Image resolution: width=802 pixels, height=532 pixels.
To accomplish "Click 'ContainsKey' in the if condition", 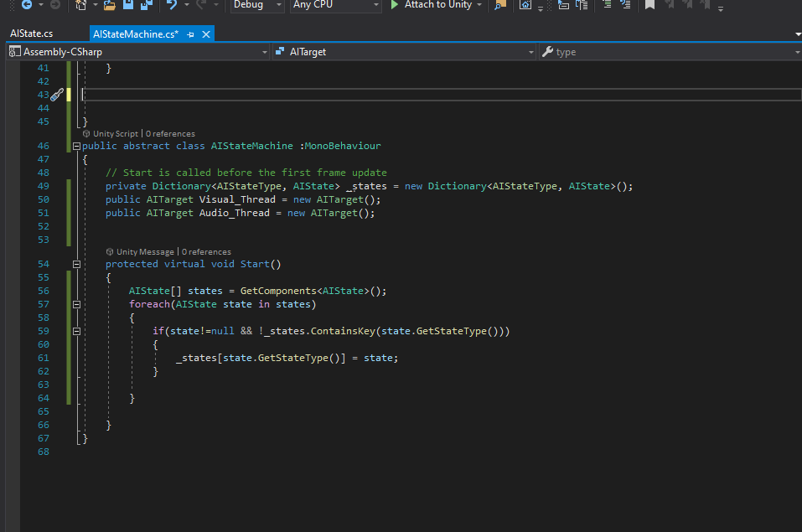I will point(343,331).
